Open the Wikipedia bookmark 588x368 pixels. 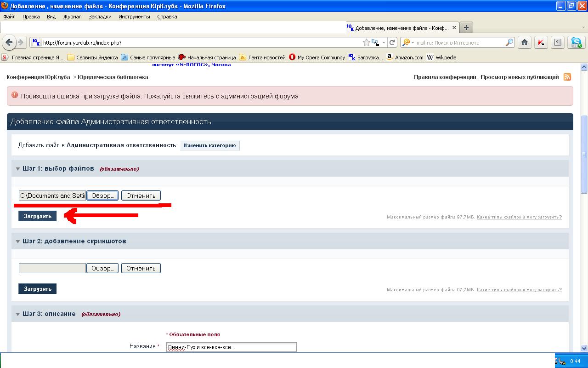[441, 57]
